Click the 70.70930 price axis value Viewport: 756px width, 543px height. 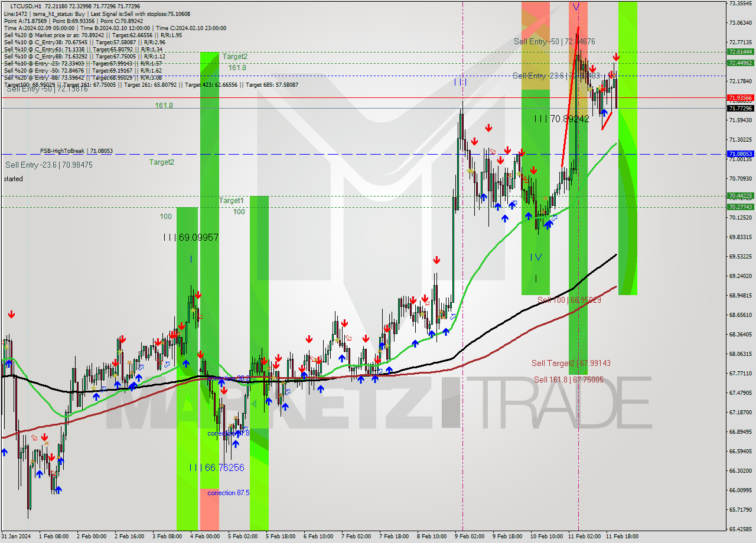pos(740,179)
